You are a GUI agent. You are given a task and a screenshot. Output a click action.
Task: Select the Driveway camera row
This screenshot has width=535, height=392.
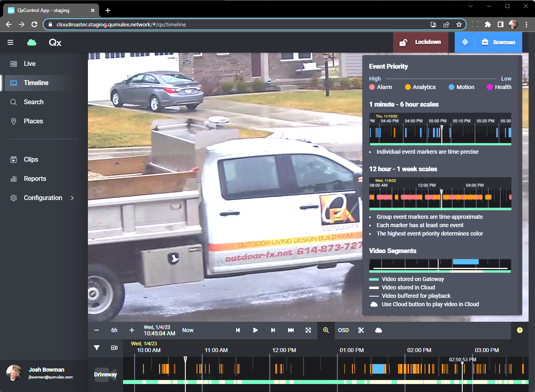click(x=105, y=374)
